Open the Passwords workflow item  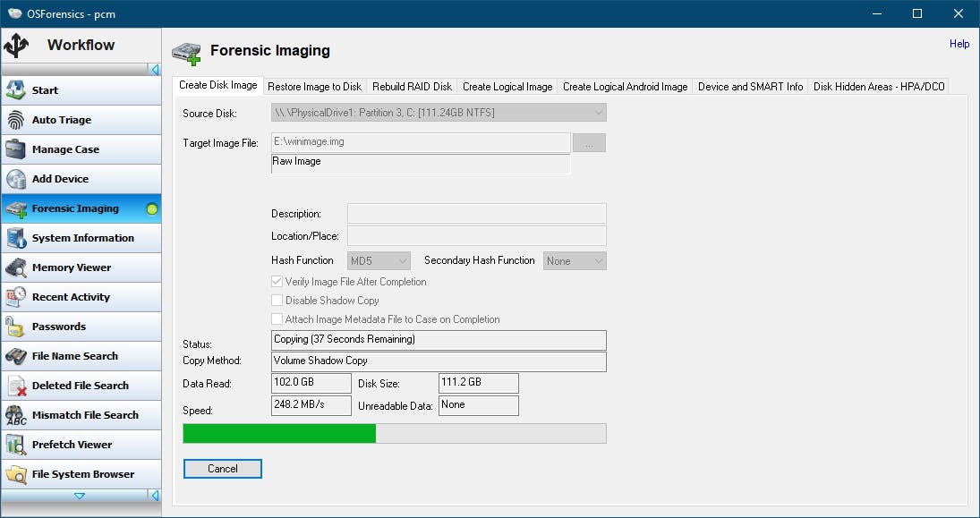(81, 327)
